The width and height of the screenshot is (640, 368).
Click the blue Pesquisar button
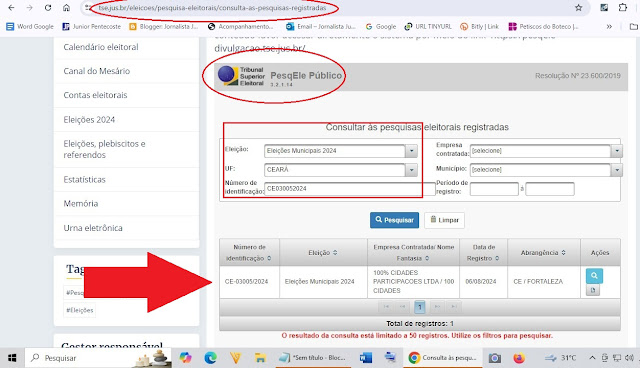coord(394,220)
